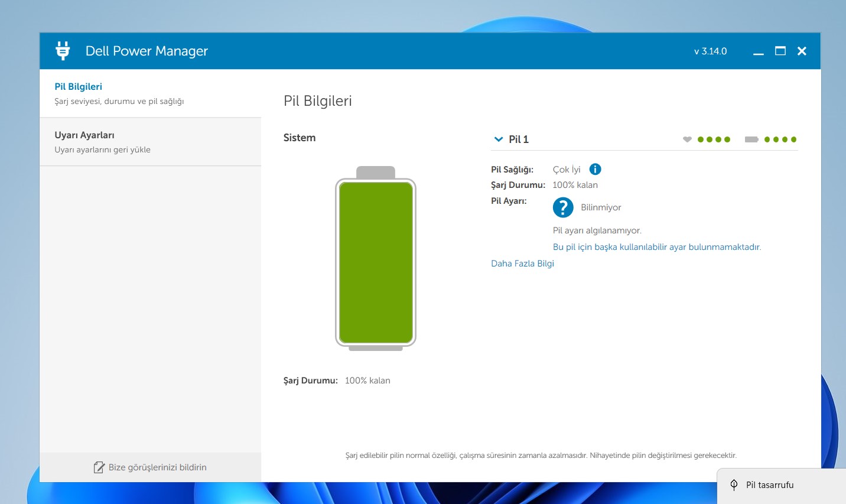846x504 pixels.
Task: Open the Pil Bilgileri tab
Action: (79, 87)
